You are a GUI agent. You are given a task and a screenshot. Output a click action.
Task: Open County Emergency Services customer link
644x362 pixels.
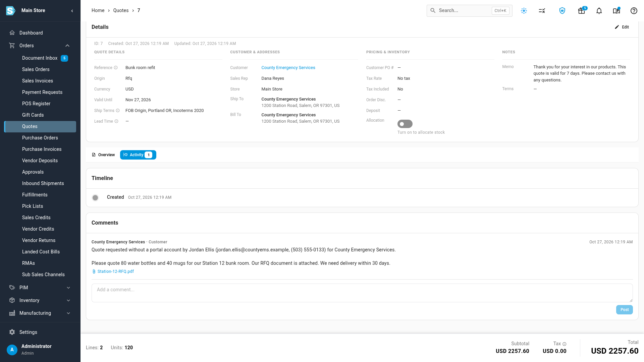click(x=288, y=68)
